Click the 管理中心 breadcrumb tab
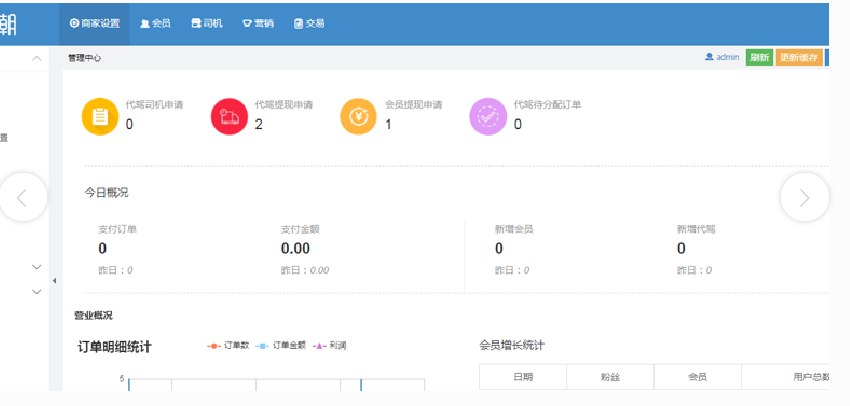Image resolution: width=850 pixels, height=406 pixels. [x=84, y=58]
